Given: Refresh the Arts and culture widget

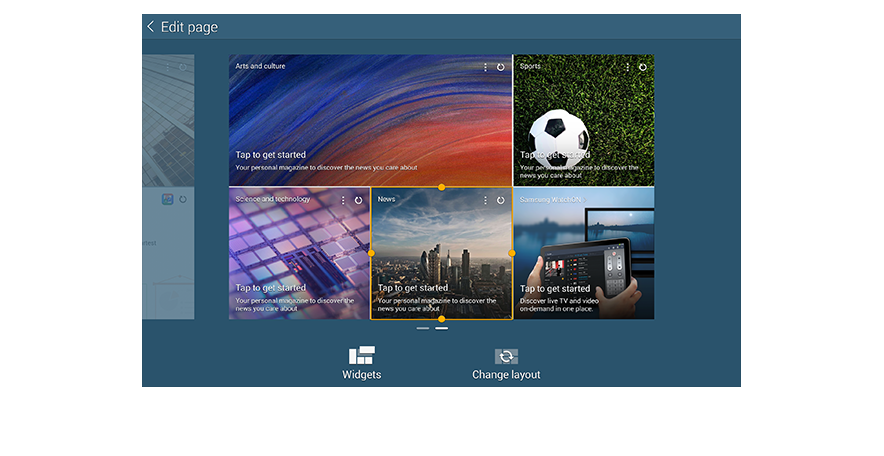Looking at the screenshot, I should coord(501,67).
